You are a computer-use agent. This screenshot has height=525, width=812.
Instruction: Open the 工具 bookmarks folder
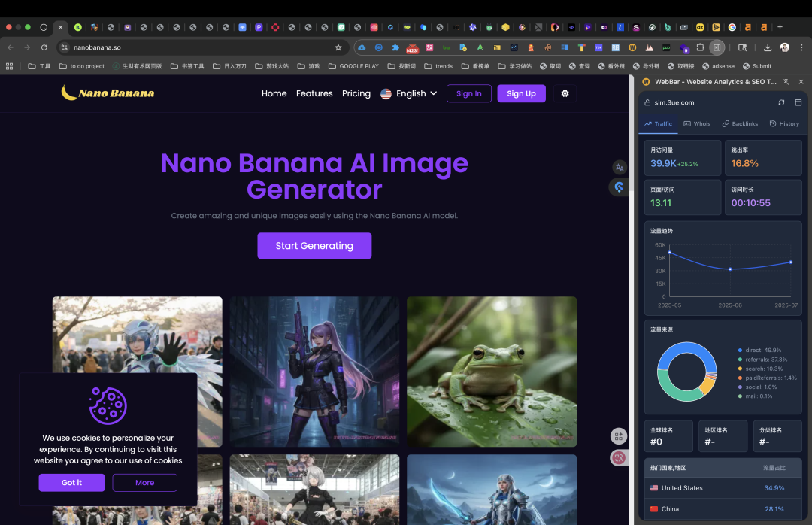[x=39, y=66]
